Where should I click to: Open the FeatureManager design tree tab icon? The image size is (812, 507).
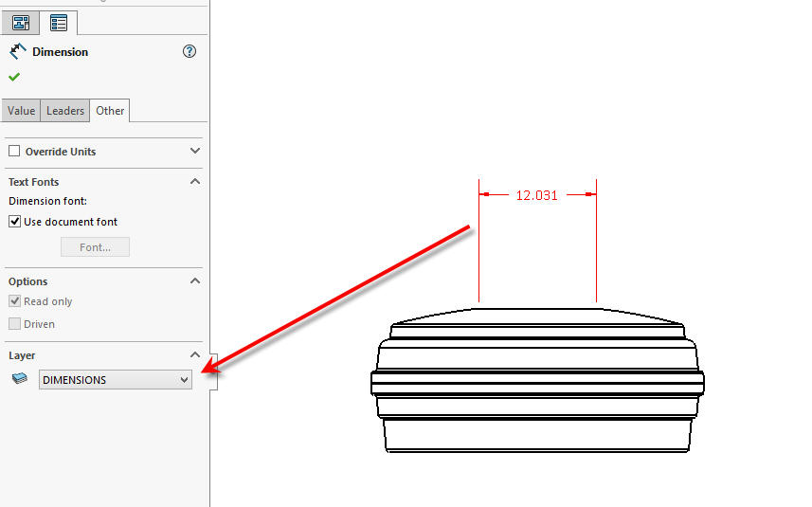pos(21,22)
